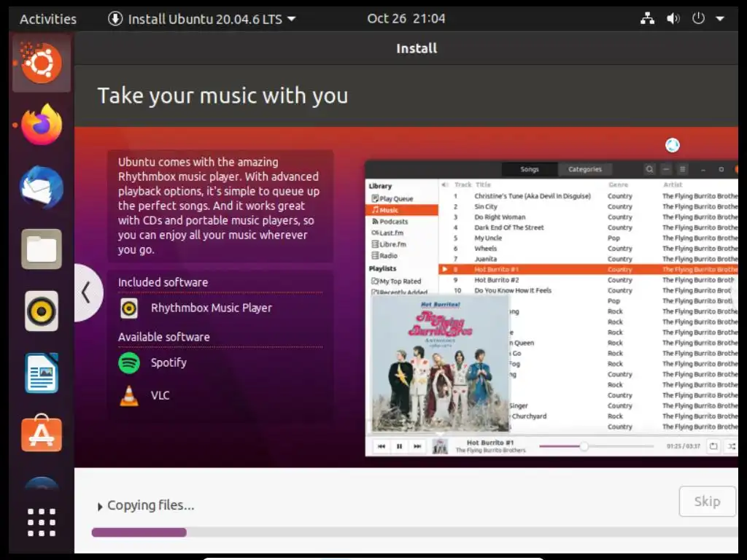This screenshot has width=747, height=560.
Task: Click the Rhythmbox Music Player label
Action: [x=212, y=308]
